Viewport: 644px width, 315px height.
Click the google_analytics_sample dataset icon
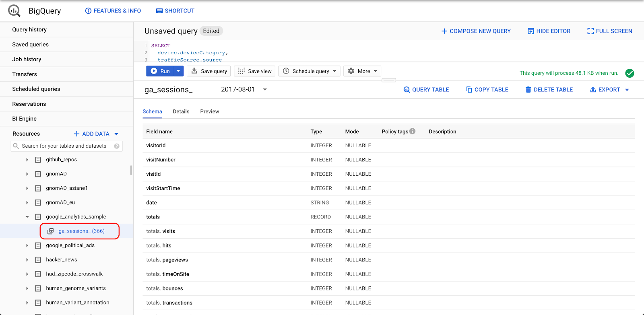(x=38, y=217)
